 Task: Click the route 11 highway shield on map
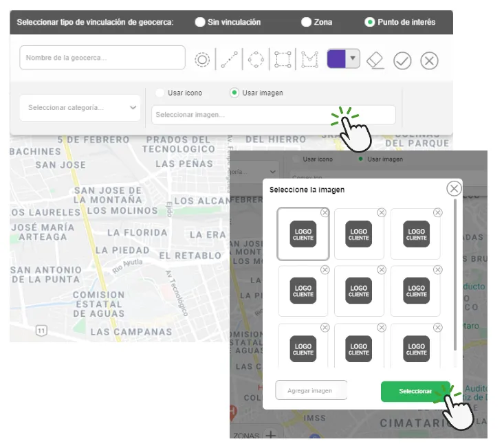coord(41,331)
